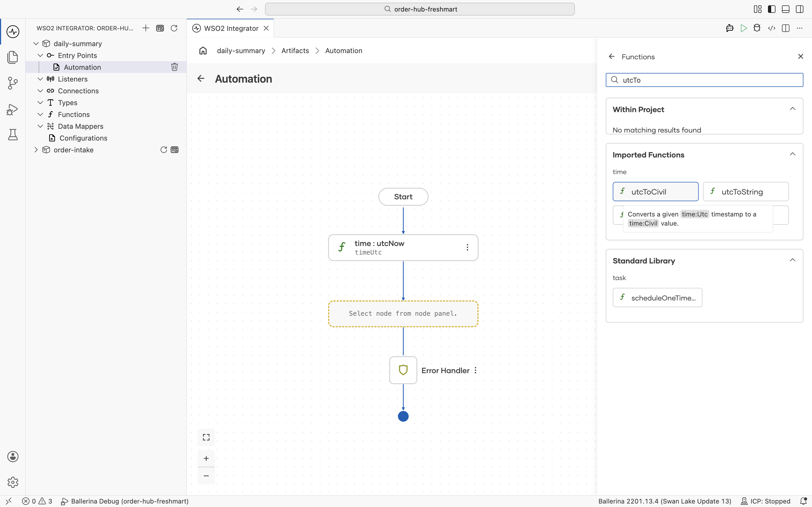Collapse the Within Project section
812x507 pixels.
coord(792,109)
